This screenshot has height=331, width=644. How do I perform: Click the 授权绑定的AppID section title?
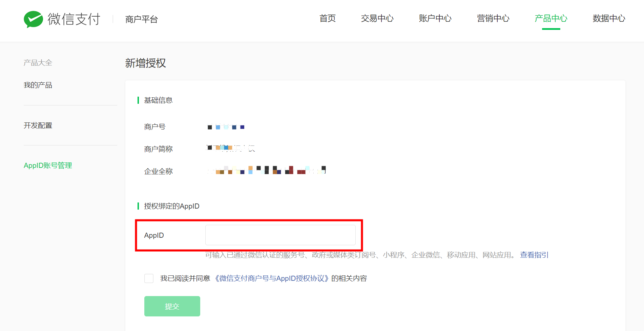172,206
